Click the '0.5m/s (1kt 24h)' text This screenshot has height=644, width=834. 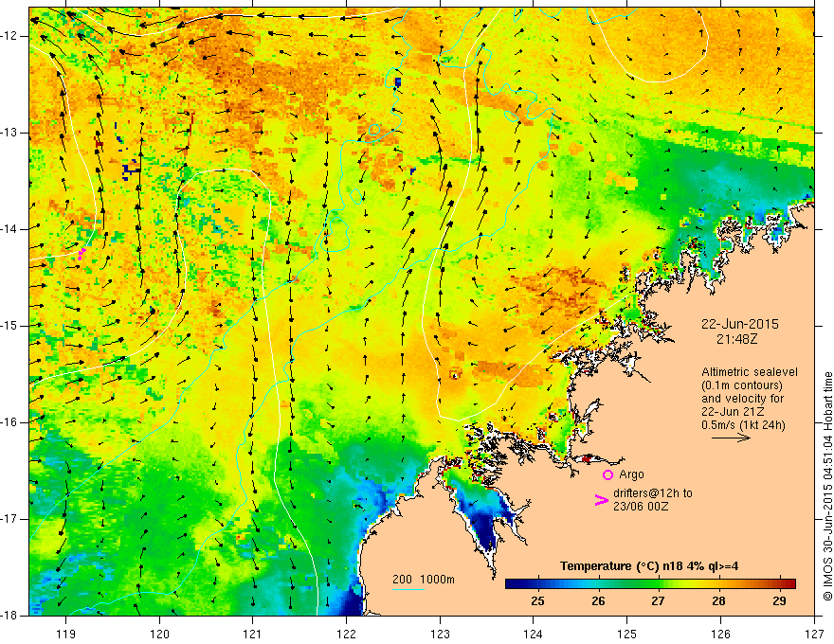pyautogui.click(x=743, y=425)
